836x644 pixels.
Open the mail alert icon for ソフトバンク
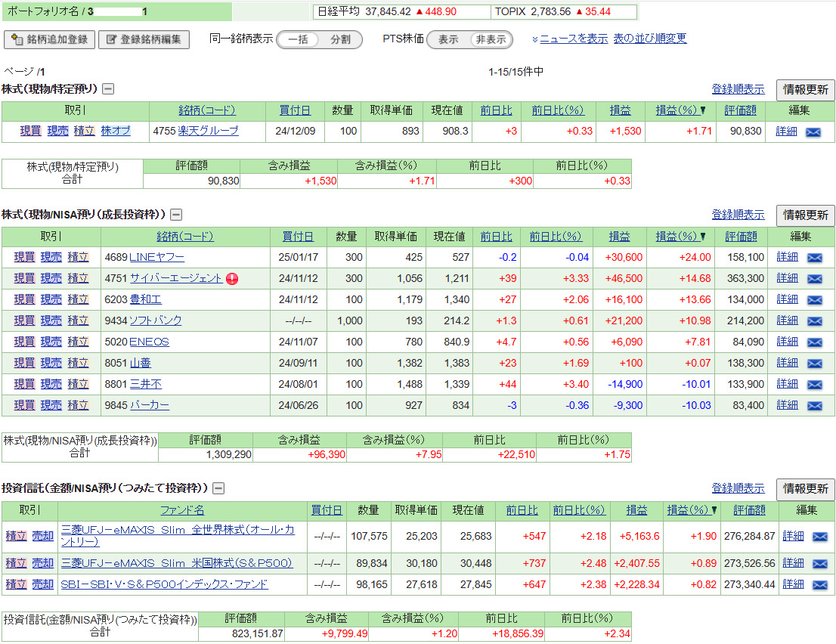[814, 321]
